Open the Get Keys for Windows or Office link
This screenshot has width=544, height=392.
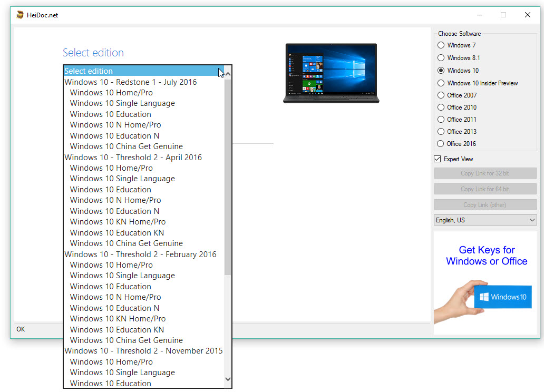[487, 256]
